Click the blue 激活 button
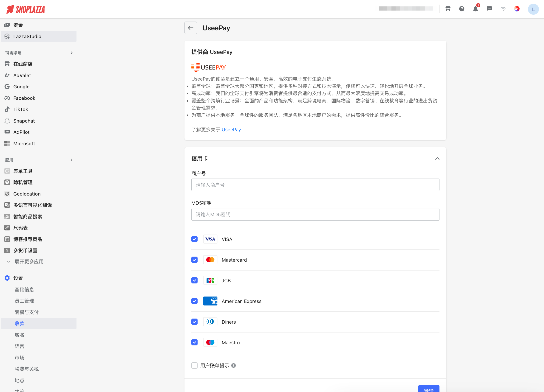This screenshot has width=544, height=392. tap(429, 388)
